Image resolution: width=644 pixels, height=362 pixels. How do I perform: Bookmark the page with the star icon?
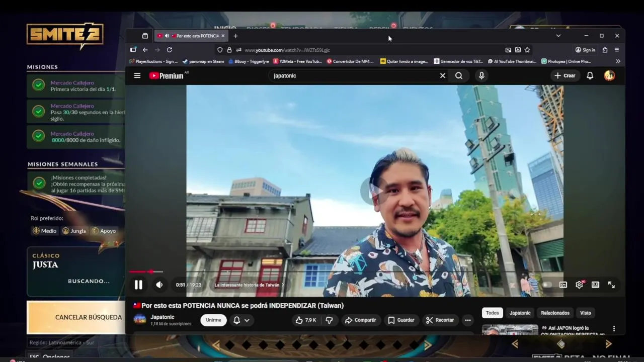click(527, 50)
